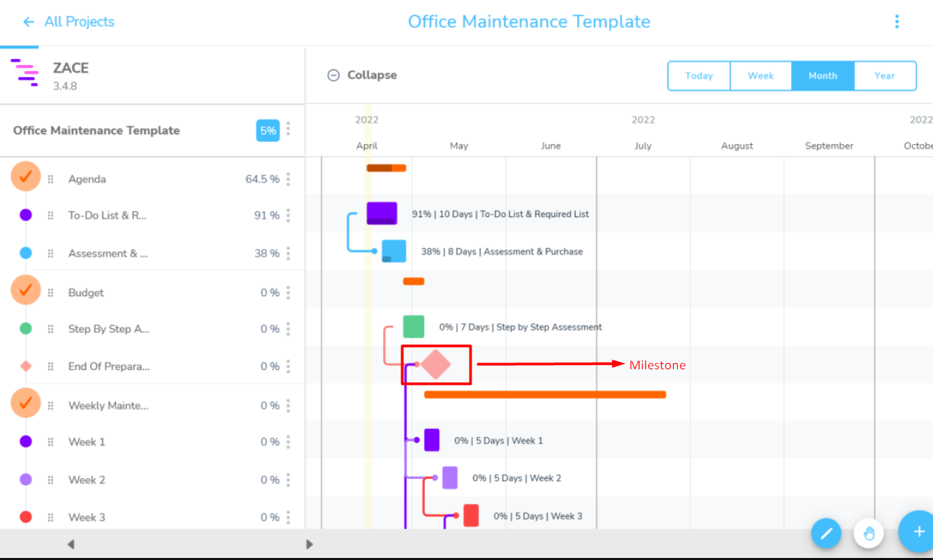Jump to Today on the timeline

(698, 76)
